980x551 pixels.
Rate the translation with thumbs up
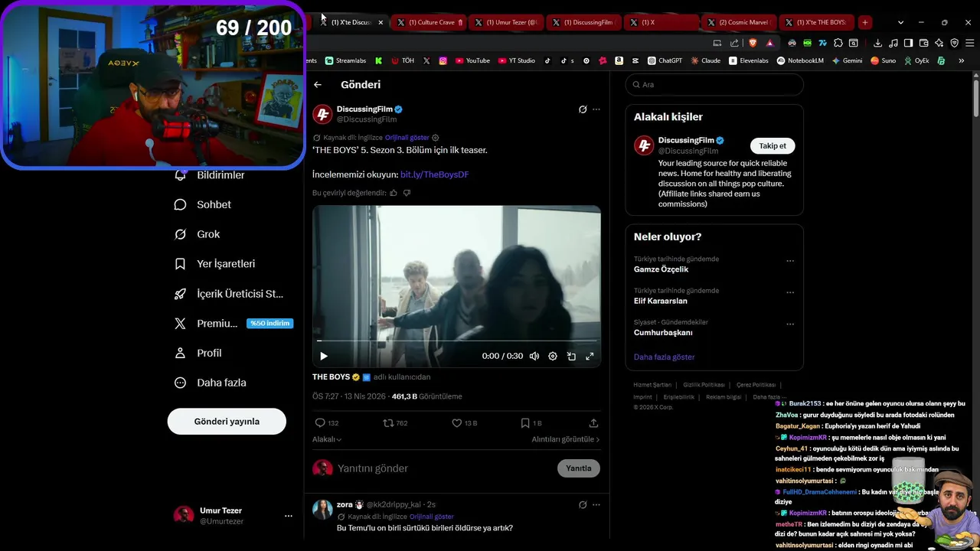tap(394, 193)
